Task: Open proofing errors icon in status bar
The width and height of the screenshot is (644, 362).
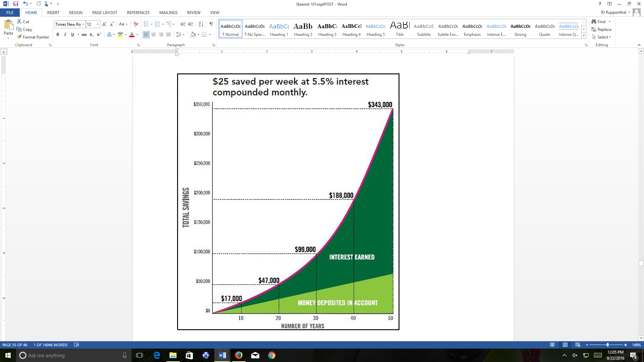Action: (x=76, y=345)
